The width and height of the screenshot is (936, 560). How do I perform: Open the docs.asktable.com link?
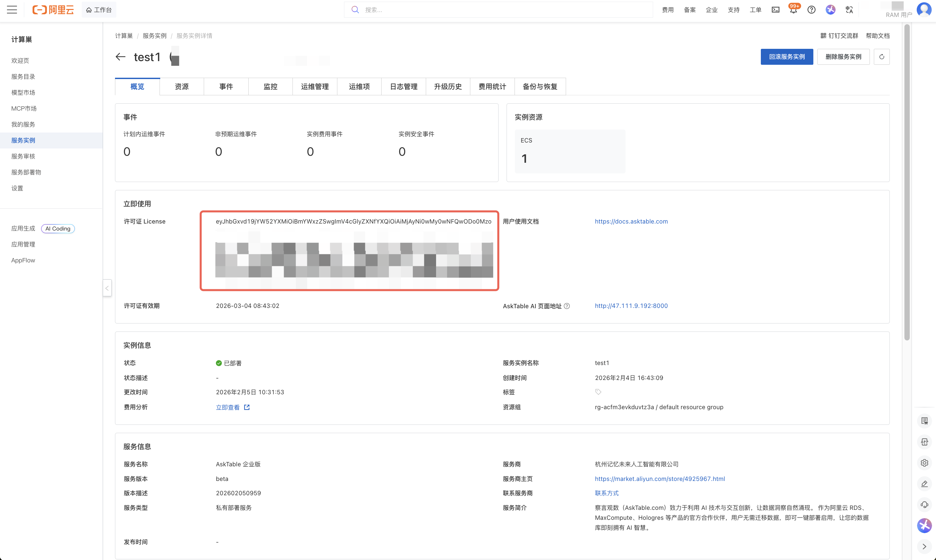click(631, 222)
